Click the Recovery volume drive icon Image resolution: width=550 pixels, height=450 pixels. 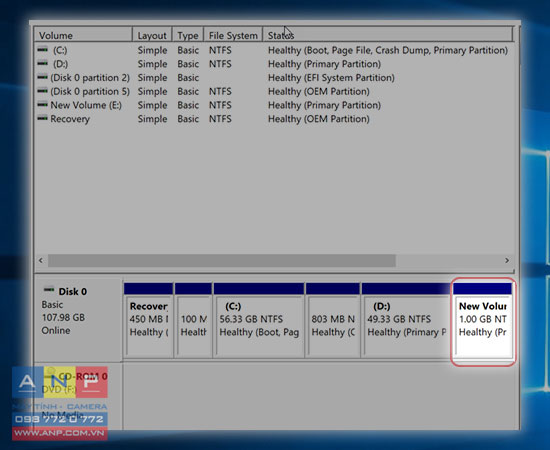tap(42, 118)
